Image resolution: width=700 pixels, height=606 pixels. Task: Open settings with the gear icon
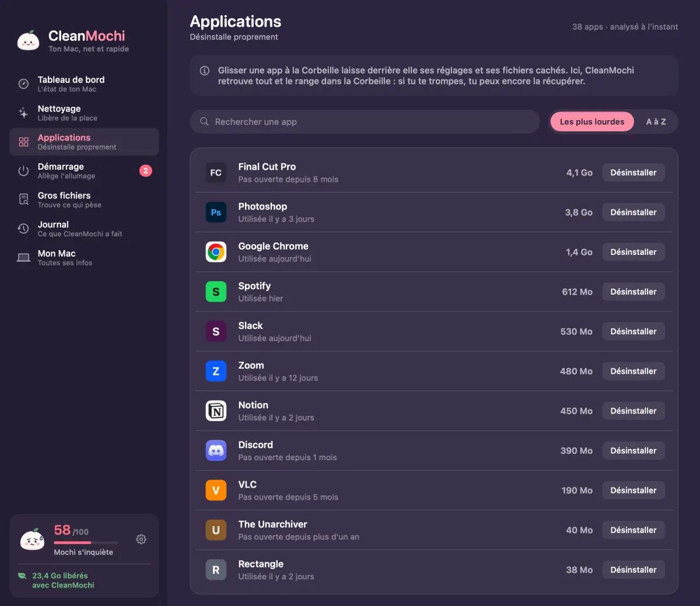tap(141, 540)
